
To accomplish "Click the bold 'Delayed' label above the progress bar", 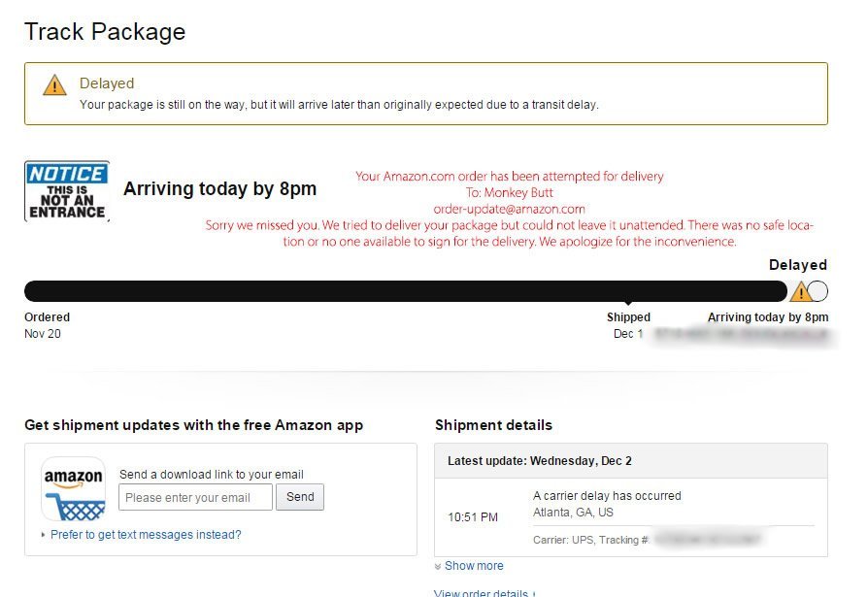I will (x=798, y=265).
